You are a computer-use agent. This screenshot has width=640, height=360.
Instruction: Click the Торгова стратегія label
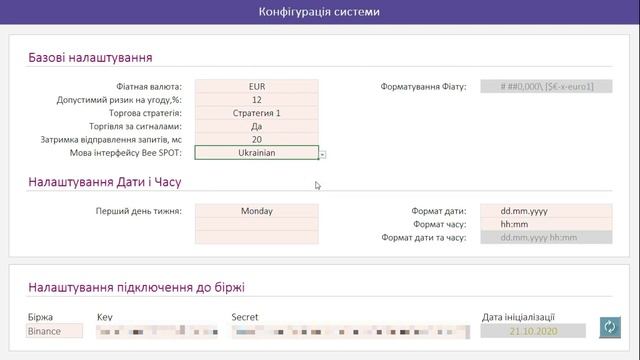pyautogui.click(x=145, y=113)
